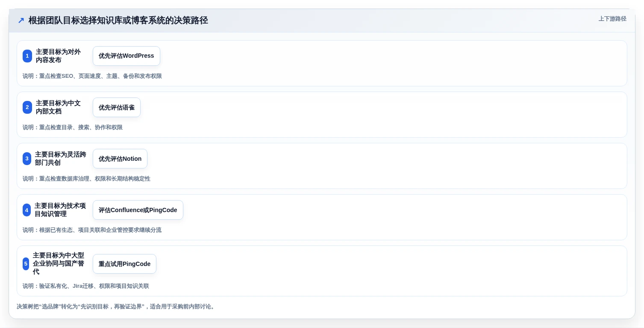This screenshot has width=644, height=328.
Task: Click the step 3 number badge
Action: 27,159
